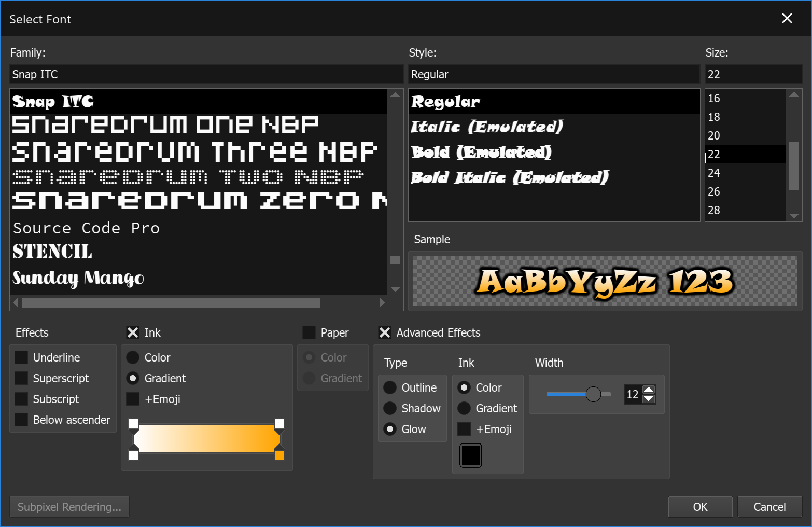Pick font size 28
Viewport: 812px width, 527px height.
click(746, 210)
